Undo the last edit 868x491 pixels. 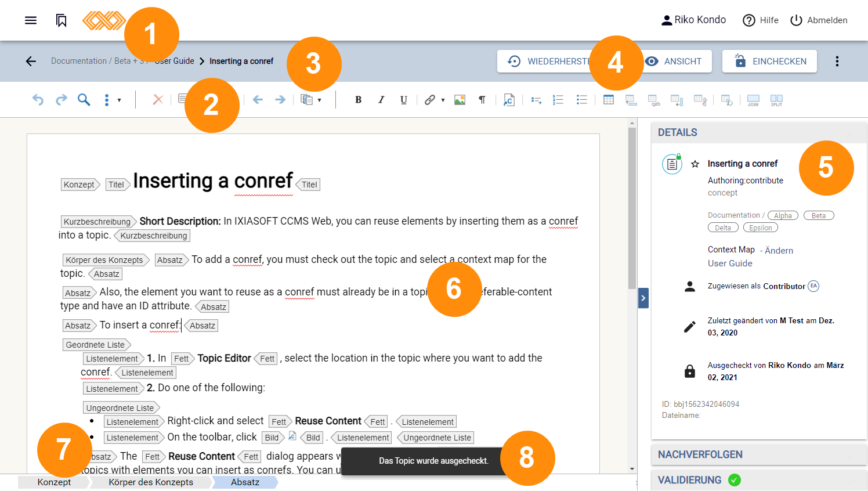click(38, 100)
